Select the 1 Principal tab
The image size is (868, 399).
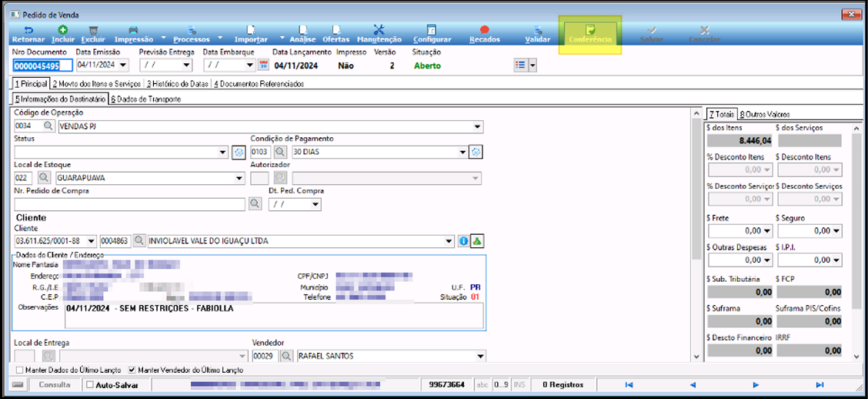pos(31,84)
